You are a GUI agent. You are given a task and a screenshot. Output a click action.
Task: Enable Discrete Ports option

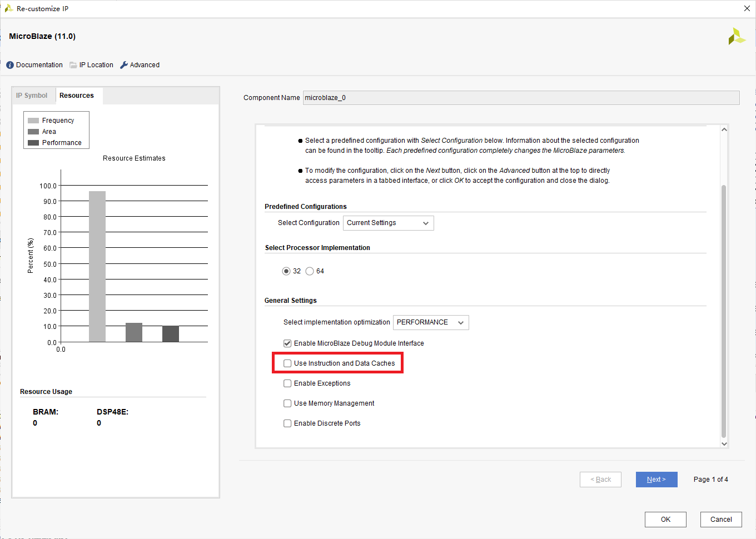(287, 423)
